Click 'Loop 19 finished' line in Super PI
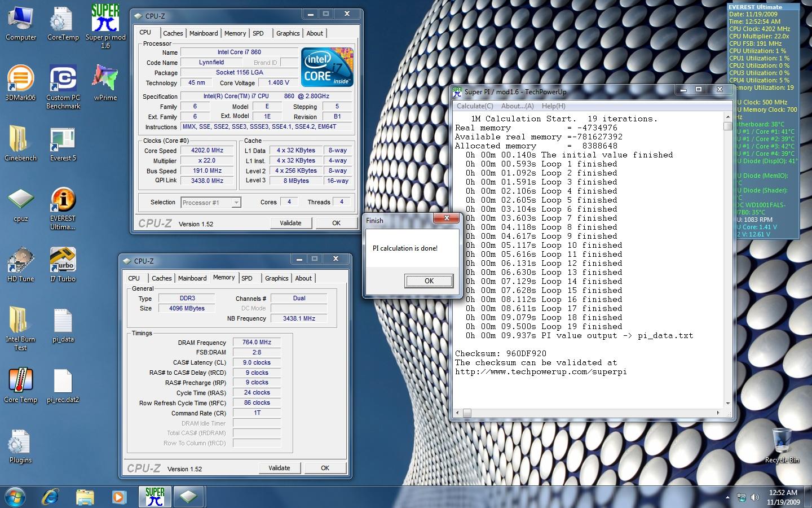 tap(544, 327)
